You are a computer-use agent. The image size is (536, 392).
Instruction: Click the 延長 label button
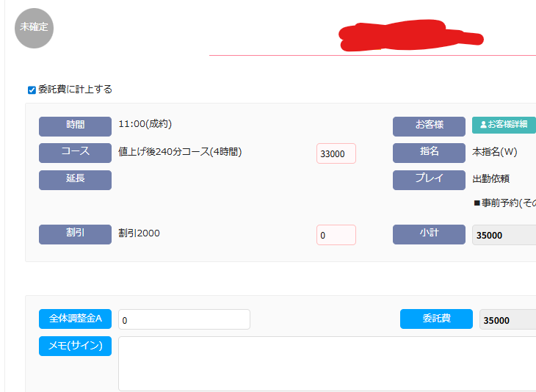pos(75,180)
